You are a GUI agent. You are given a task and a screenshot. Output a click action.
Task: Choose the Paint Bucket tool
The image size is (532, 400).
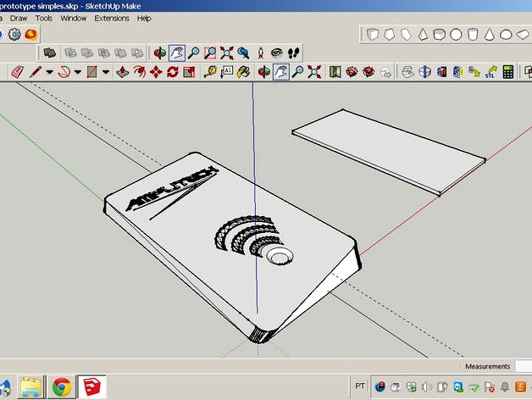pos(243,72)
